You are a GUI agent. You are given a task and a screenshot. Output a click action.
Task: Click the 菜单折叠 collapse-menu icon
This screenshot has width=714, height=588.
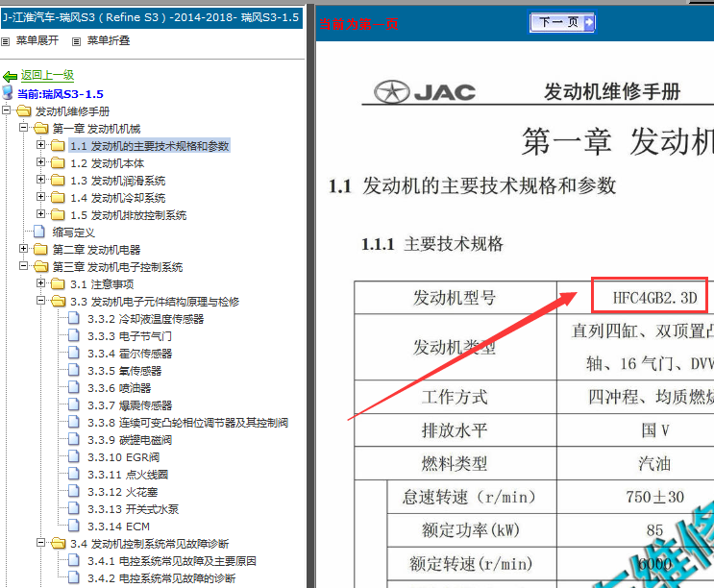(x=77, y=41)
